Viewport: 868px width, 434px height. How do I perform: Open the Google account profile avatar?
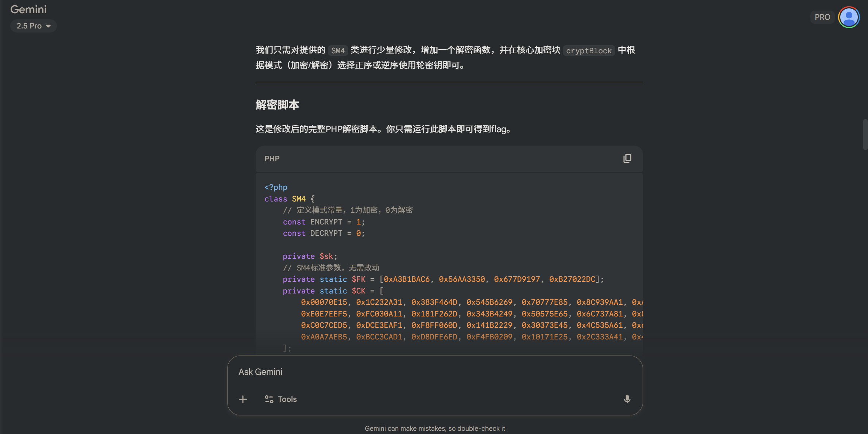849,17
